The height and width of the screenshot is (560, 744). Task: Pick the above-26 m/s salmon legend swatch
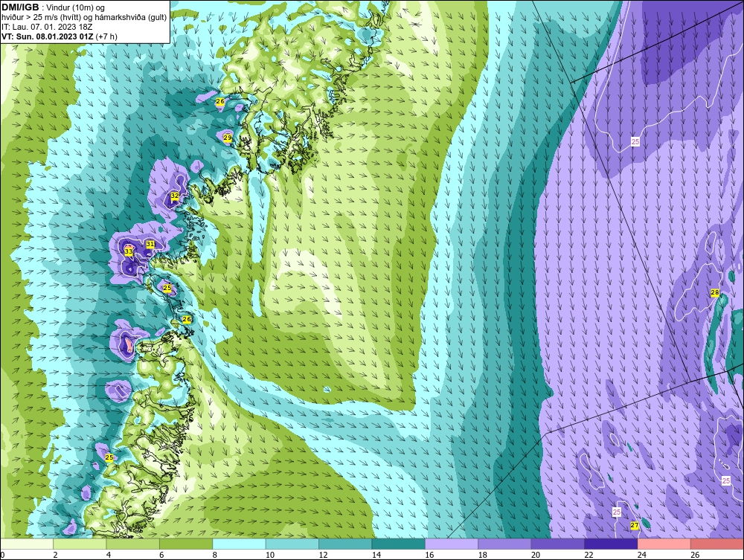[x=717, y=544]
